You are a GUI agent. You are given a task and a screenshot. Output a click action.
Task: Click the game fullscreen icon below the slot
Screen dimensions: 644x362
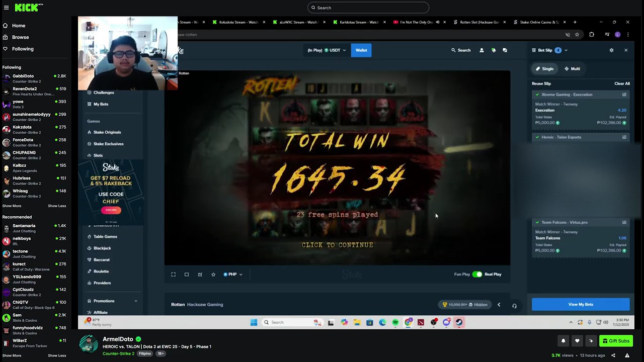coord(173,275)
